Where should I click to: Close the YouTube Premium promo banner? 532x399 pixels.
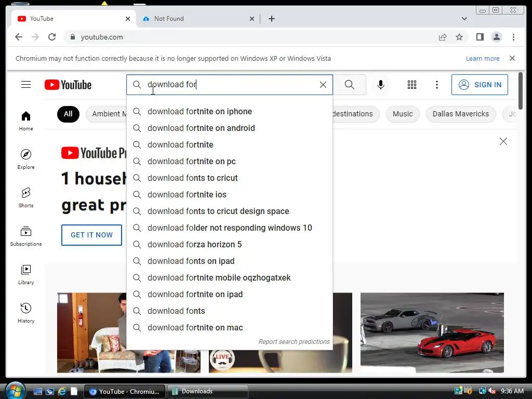coord(503,141)
